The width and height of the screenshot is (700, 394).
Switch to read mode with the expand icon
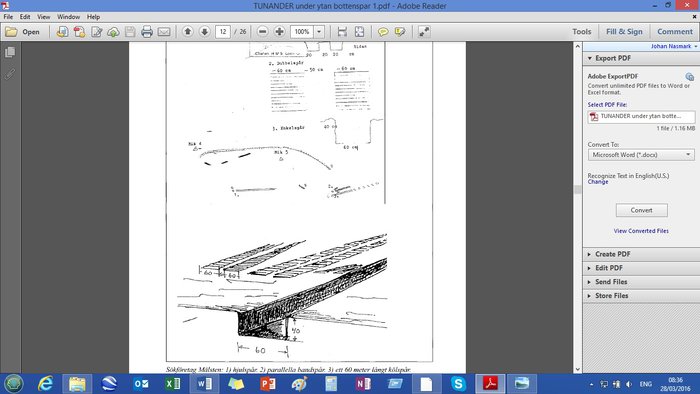424,32
